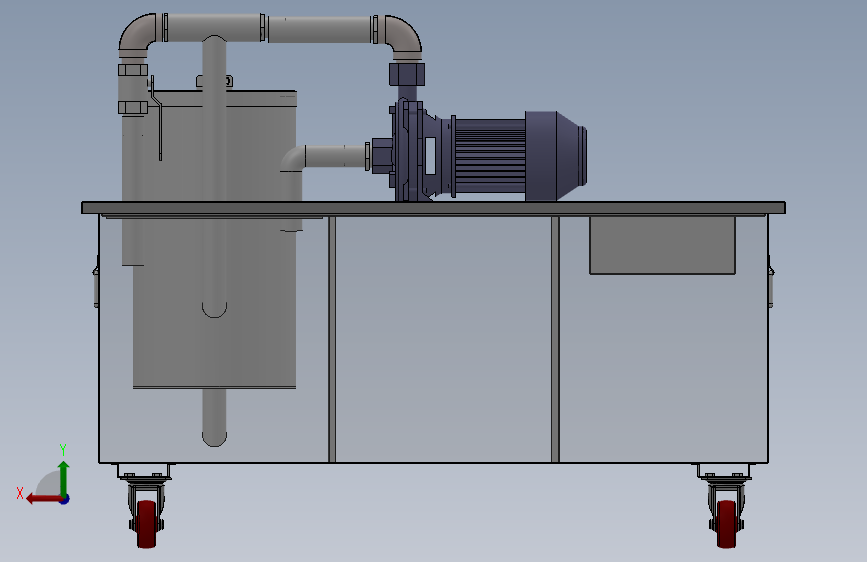This screenshot has width=867, height=562.
Task: Select the flat tabletop plate of the cart
Action: pos(434,207)
